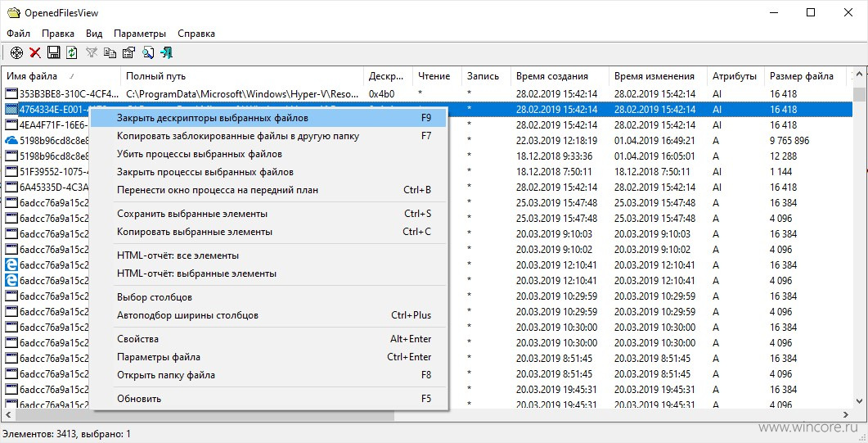Choose Перенести окно процесса на передний план

(x=268, y=190)
